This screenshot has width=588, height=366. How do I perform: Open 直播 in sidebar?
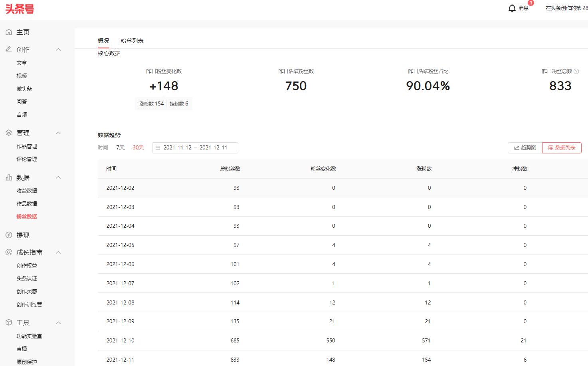(22, 349)
